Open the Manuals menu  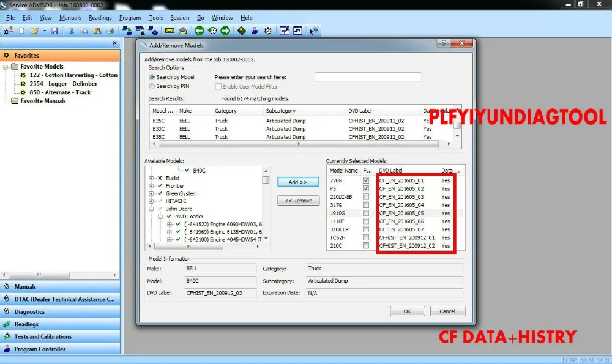70,18
